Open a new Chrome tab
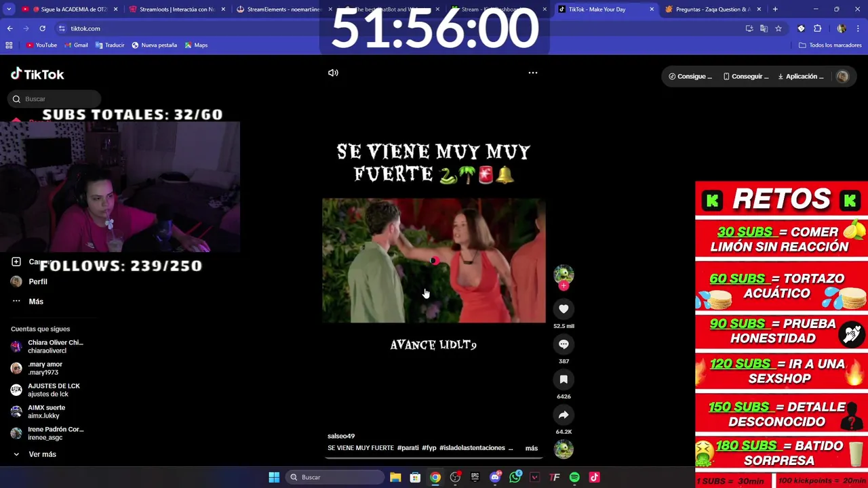Screen dimensions: 868x488 click(x=775, y=9)
